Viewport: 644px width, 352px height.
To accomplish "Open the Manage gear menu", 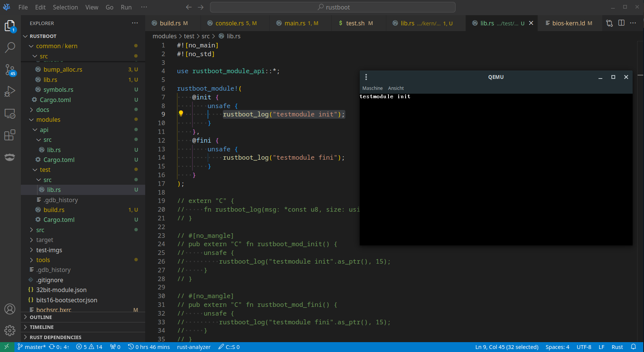I will click(x=10, y=331).
